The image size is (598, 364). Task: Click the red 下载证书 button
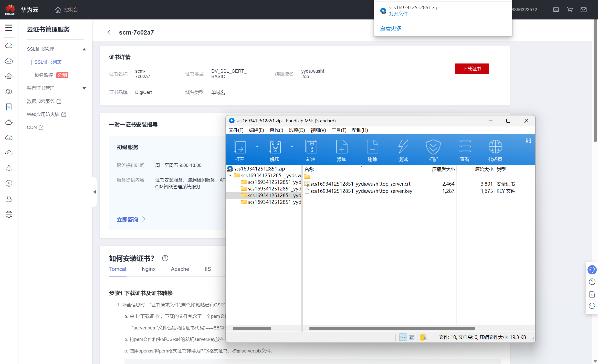coord(472,69)
